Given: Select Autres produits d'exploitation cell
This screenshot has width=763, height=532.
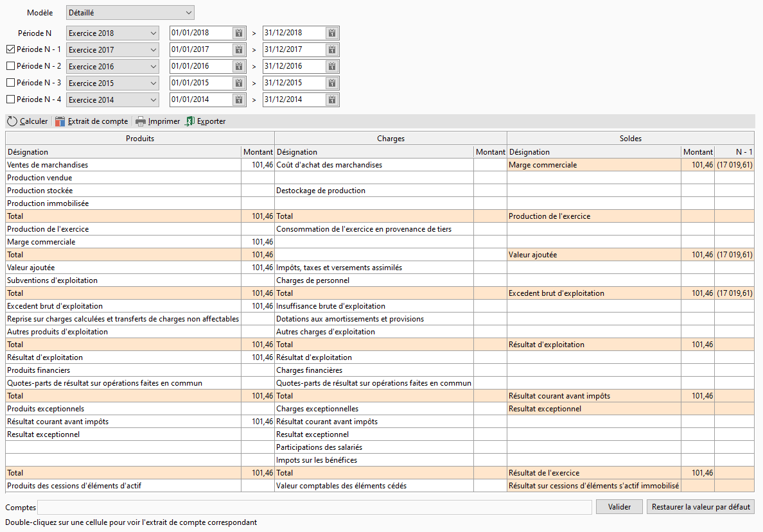Looking at the screenshot, I should click(123, 332).
